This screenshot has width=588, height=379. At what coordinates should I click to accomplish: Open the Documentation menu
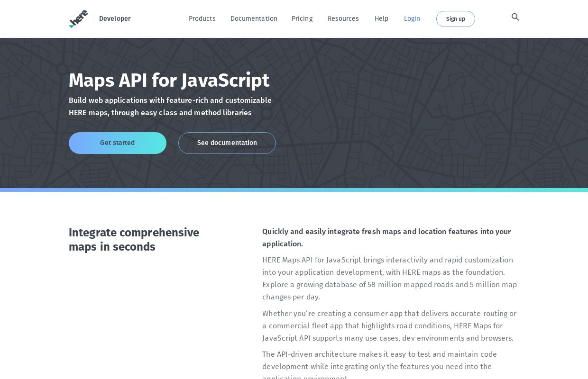(x=254, y=19)
